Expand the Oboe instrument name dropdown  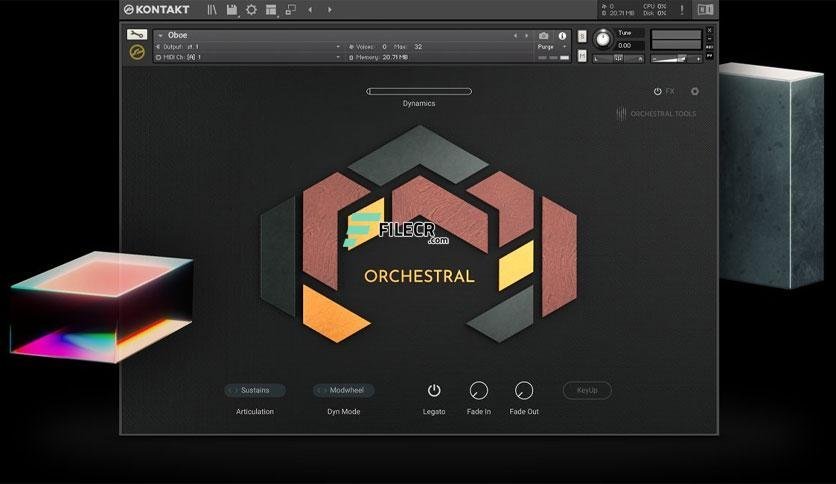point(160,36)
